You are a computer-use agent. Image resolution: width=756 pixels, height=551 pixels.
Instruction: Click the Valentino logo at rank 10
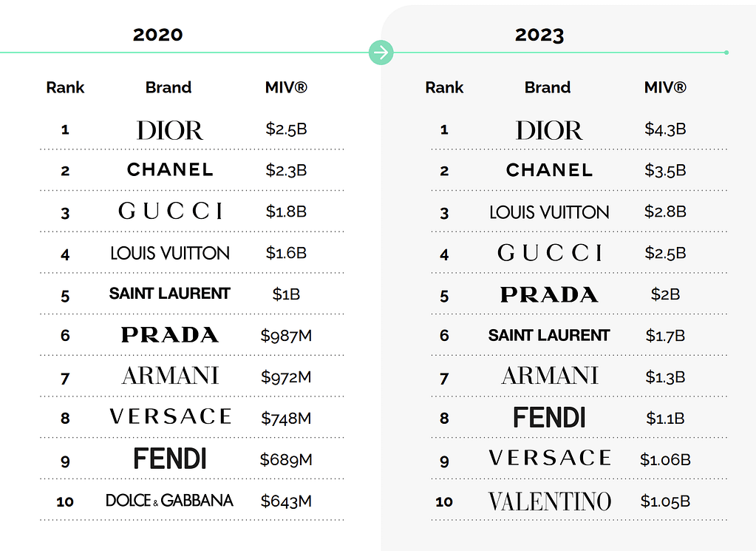coord(549,501)
